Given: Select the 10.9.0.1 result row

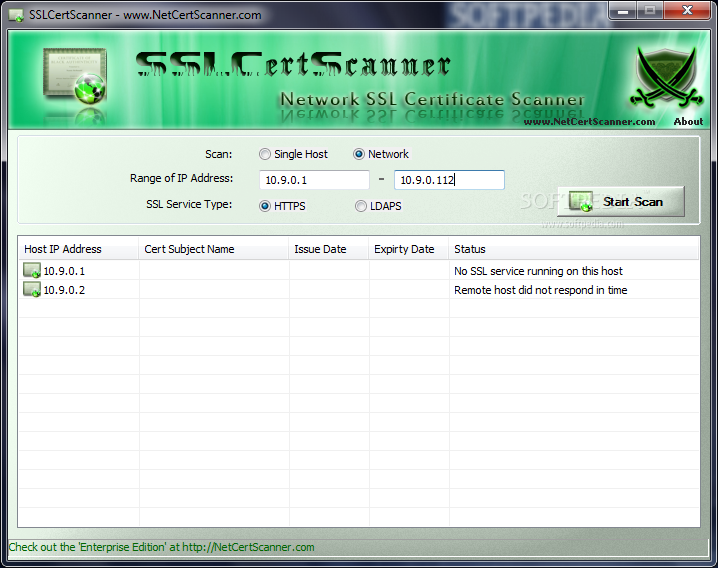Looking at the screenshot, I should coord(359,271).
